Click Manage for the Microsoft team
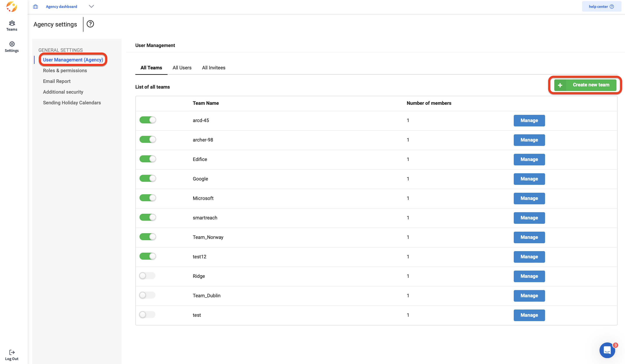Viewport: 625px width, 364px height. (x=529, y=198)
